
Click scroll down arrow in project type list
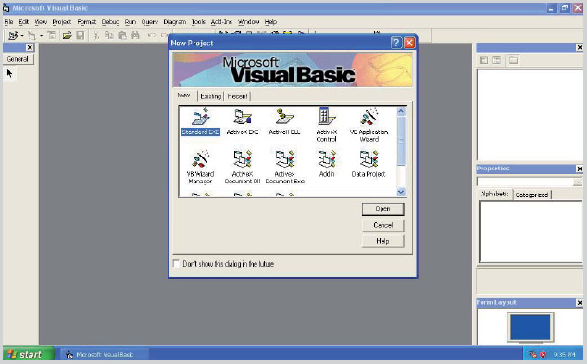coord(401,192)
